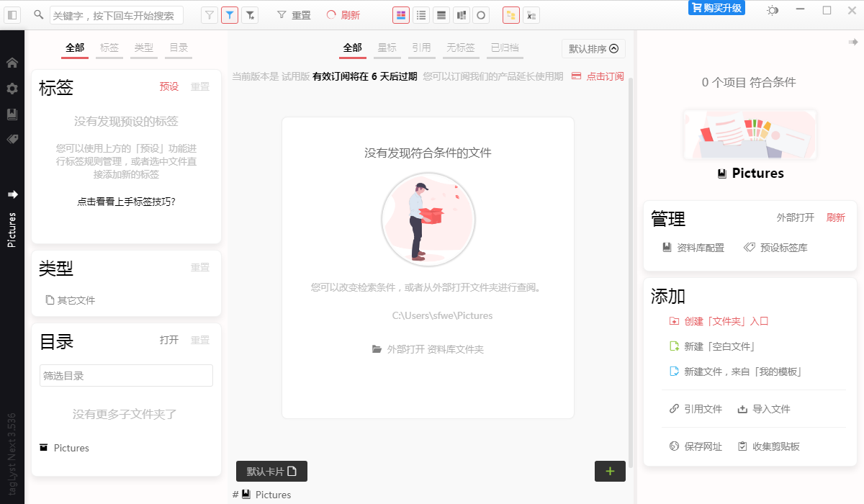Screen dimensions: 864x504
Task: Click 创建「文件夹」入口 option
Action: click(726, 322)
